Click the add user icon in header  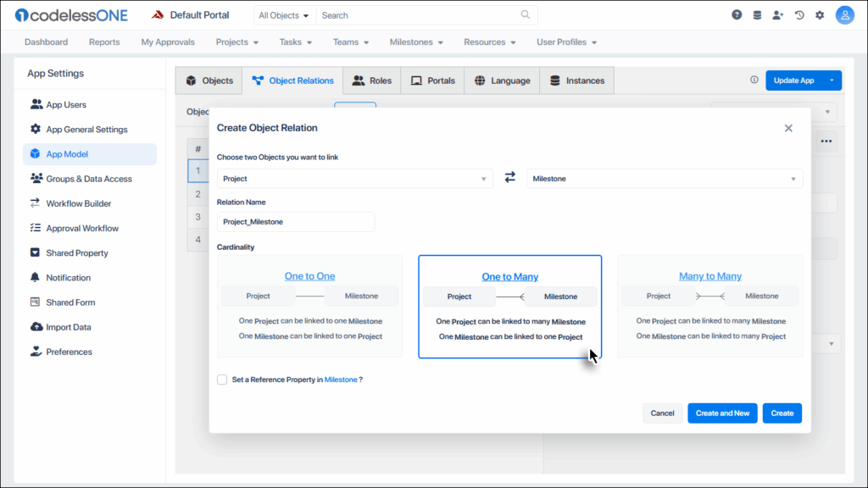tap(778, 15)
